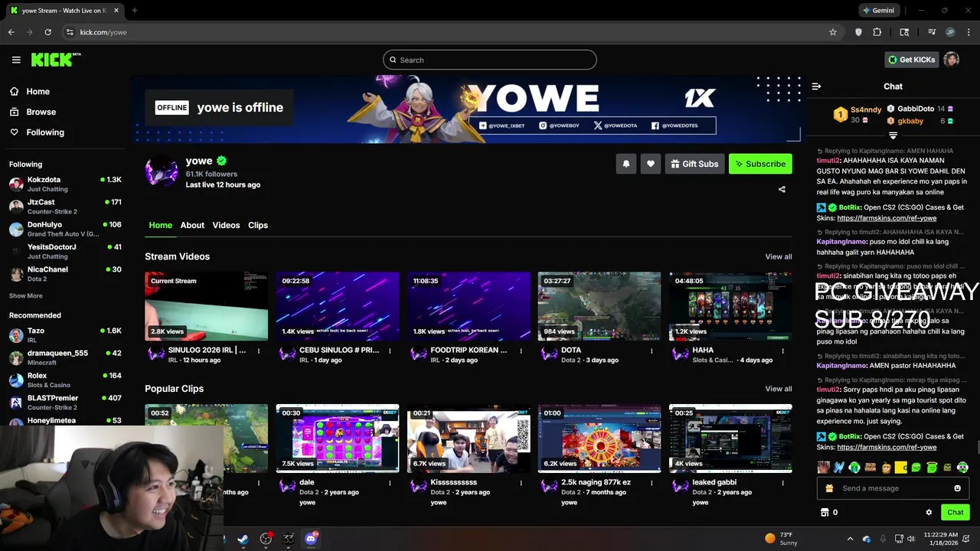Click the Search box
980x551 pixels.
point(490,60)
